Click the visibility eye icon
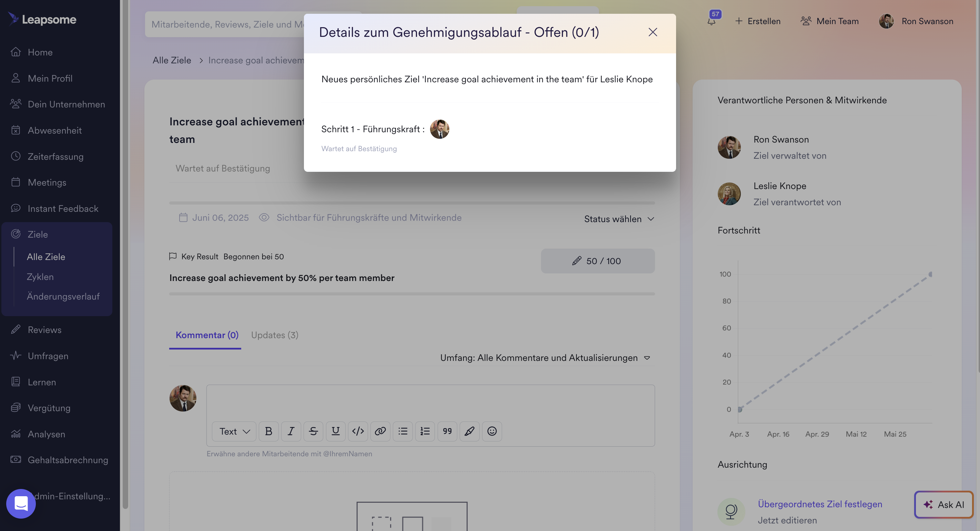The image size is (980, 531). (x=264, y=217)
